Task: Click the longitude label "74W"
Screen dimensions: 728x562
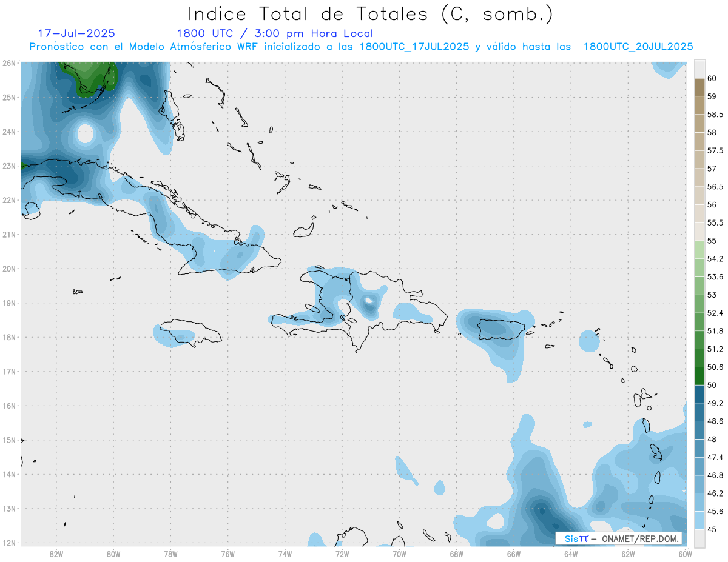Action: point(285,554)
